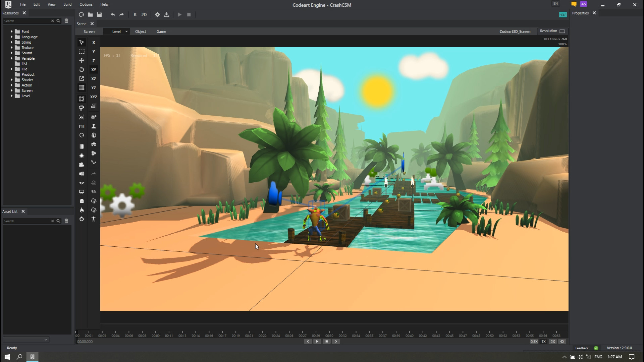Screen dimensions: 644x362
Task: Undo the last action
Action: pos(113,15)
